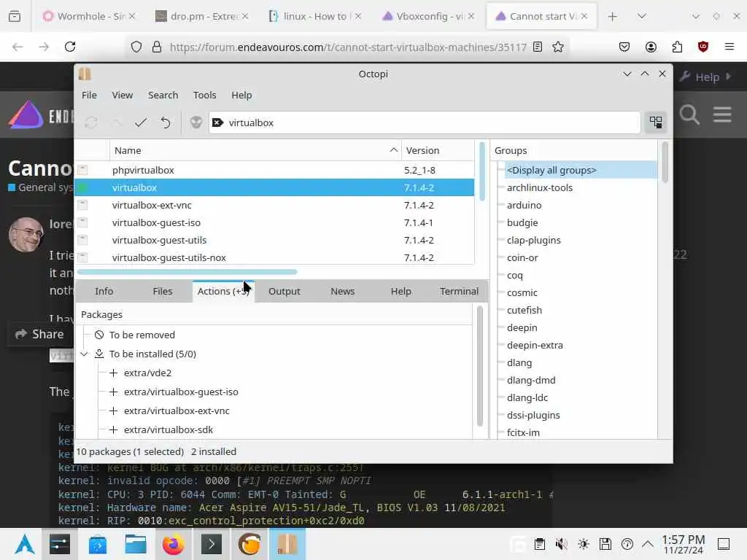
Task: Click the Name column sort arrow
Action: coord(393,150)
